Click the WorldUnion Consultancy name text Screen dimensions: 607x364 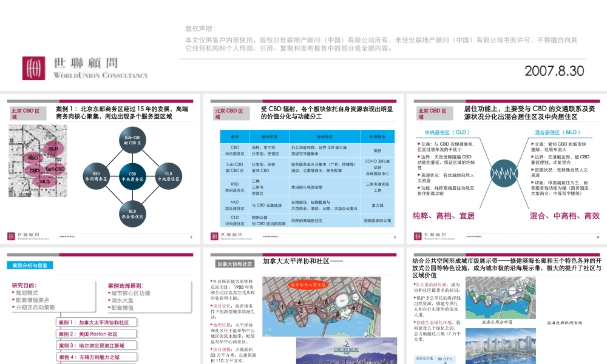point(101,75)
